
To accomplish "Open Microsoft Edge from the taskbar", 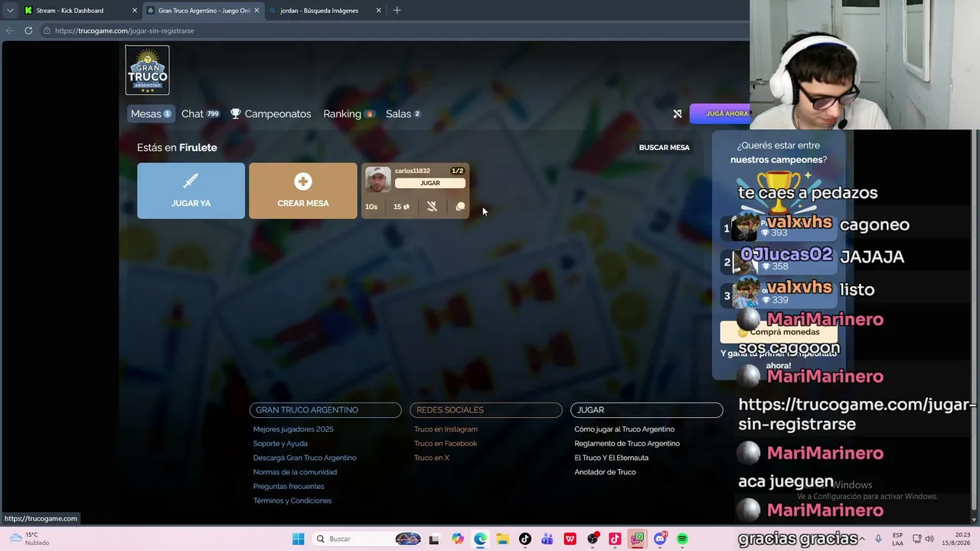I will (x=480, y=539).
